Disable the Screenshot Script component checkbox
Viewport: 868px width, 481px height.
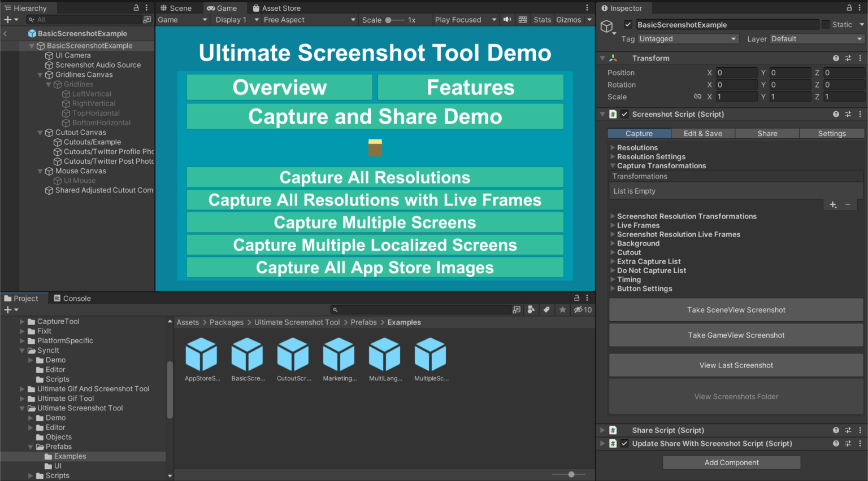pyautogui.click(x=624, y=113)
